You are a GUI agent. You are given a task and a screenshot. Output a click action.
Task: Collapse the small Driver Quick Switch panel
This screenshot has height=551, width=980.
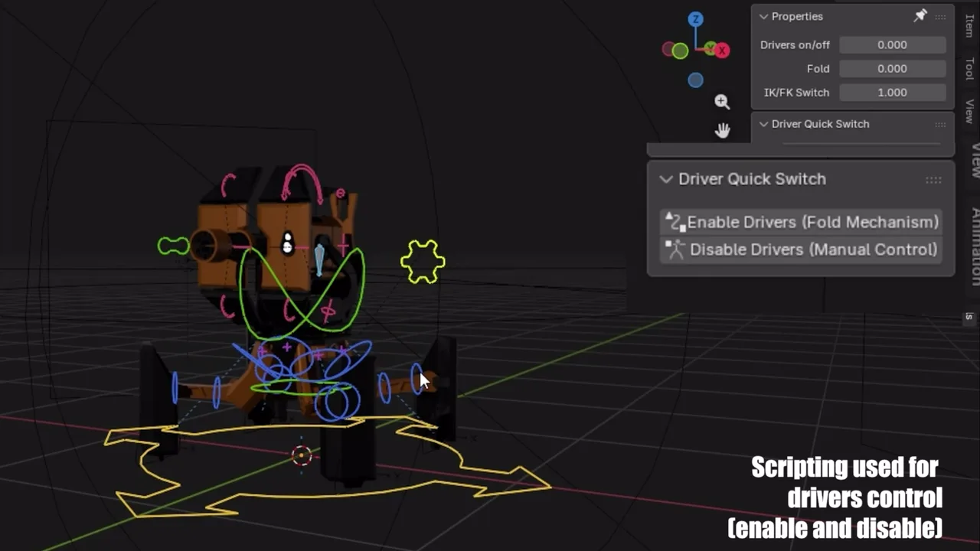(763, 124)
